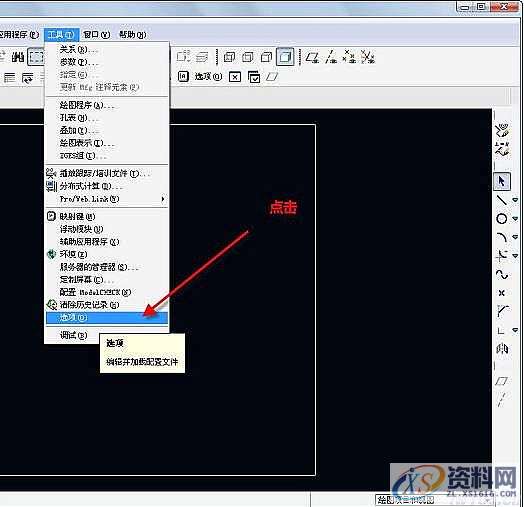The width and height of the screenshot is (524, 507).
Task: Choose 定制屏幕(C)... menu entry
Action: click(107, 279)
